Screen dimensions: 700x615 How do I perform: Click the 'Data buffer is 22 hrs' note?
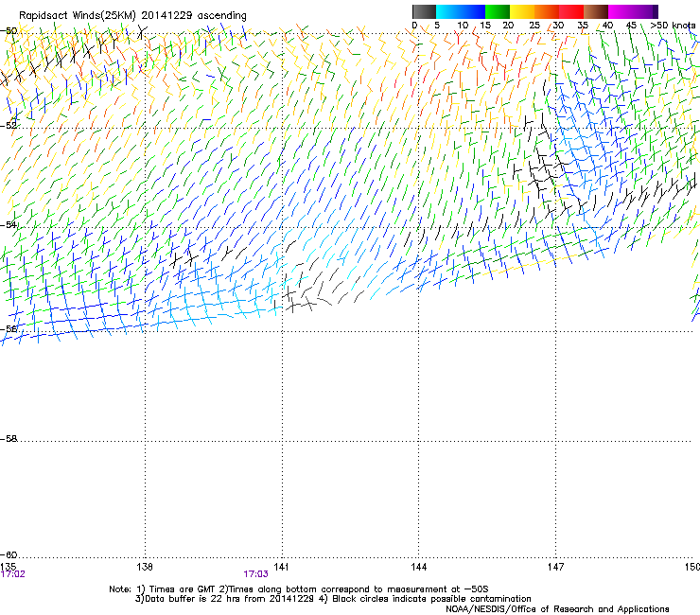pyautogui.click(x=333, y=599)
